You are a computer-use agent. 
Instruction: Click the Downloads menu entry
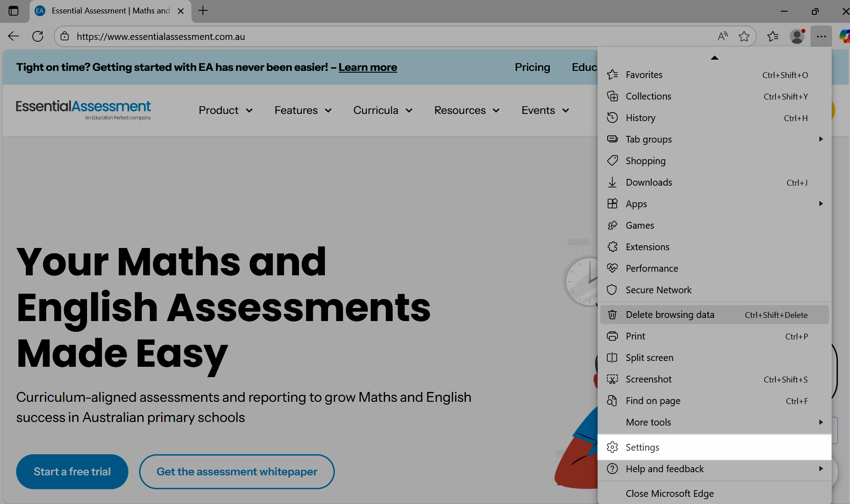[x=714, y=182]
